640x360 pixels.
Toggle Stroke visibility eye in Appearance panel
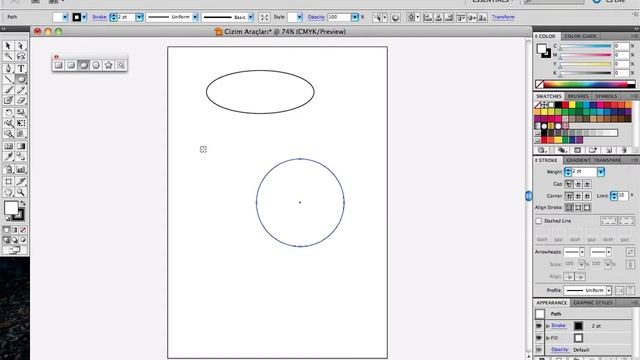coord(539,326)
